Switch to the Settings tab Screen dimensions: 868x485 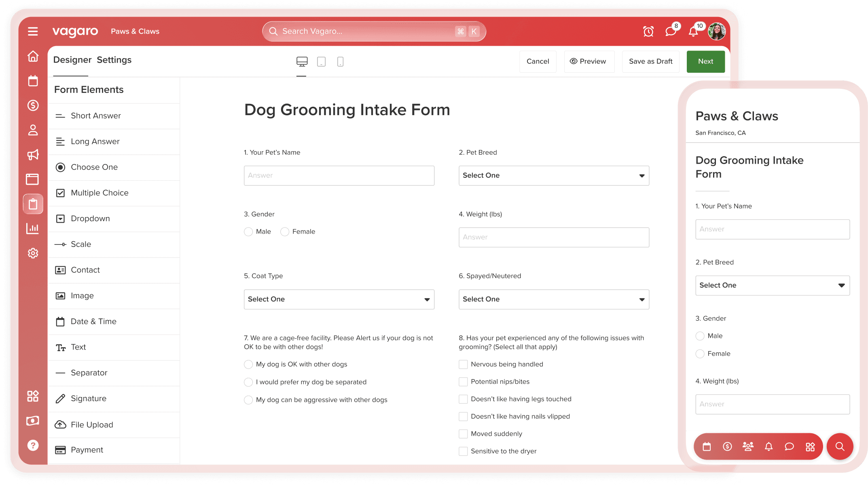coord(114,60)
